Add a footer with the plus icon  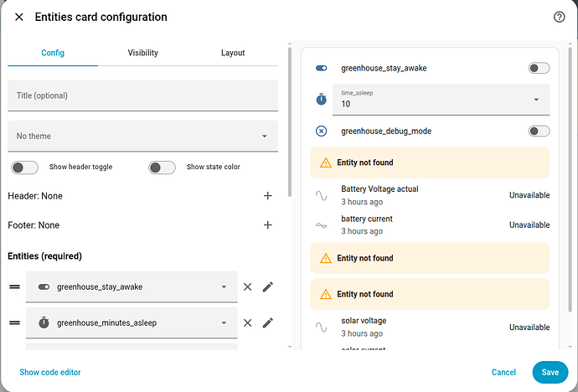(268, 225)
